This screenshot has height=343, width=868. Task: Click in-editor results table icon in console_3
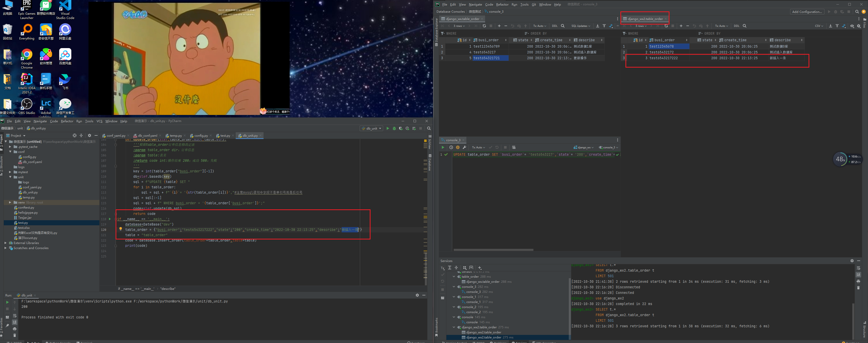pyautogui.click(x=514, y=147)
